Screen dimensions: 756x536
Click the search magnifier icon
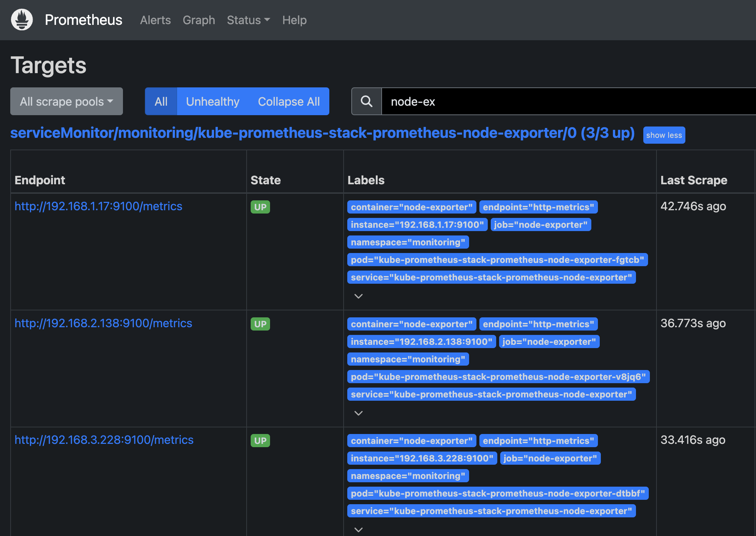coord(366,101)
